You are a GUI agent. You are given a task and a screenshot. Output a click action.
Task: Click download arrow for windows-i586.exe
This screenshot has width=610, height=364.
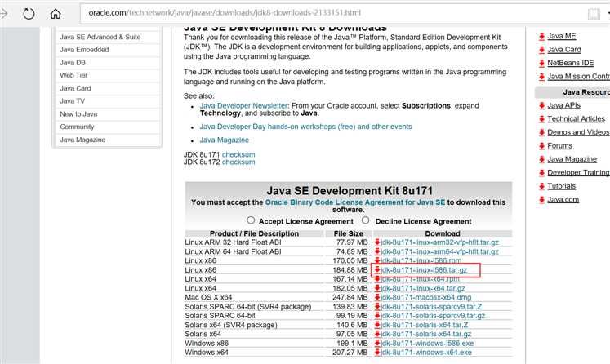coord(377,344)
